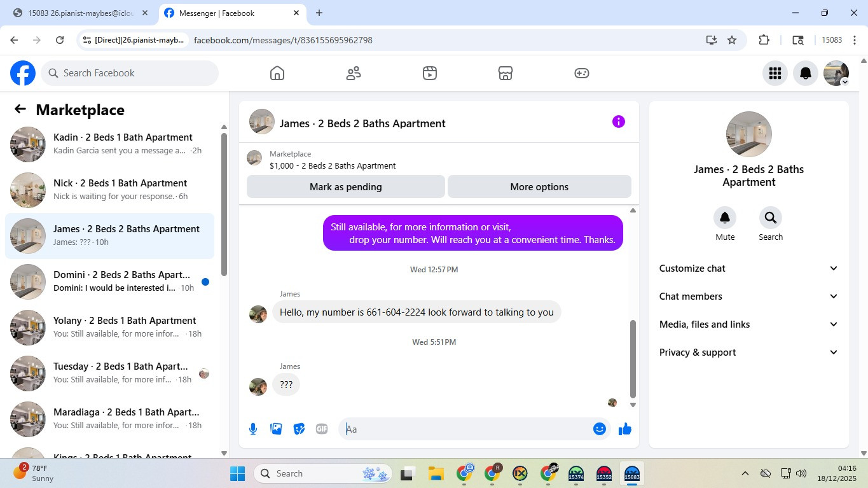Screen dimensions: 868x488
Task: Go back using the Marketplace arrow
Action: point(20,109)
